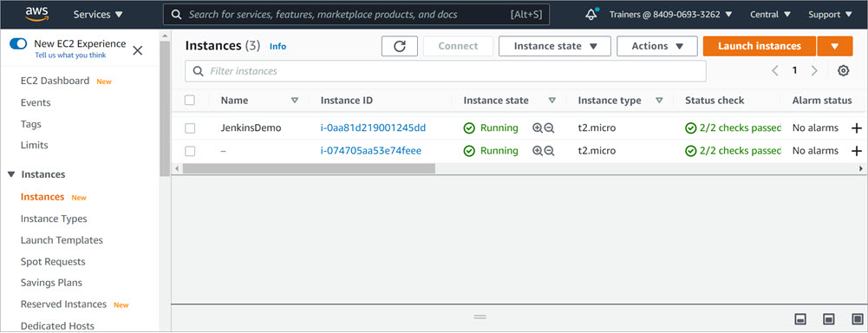This screenshot has height=333, width=868.
Task: Open the Launch instances split arrow
Action: pyautogui.click(x=835, y=47)
